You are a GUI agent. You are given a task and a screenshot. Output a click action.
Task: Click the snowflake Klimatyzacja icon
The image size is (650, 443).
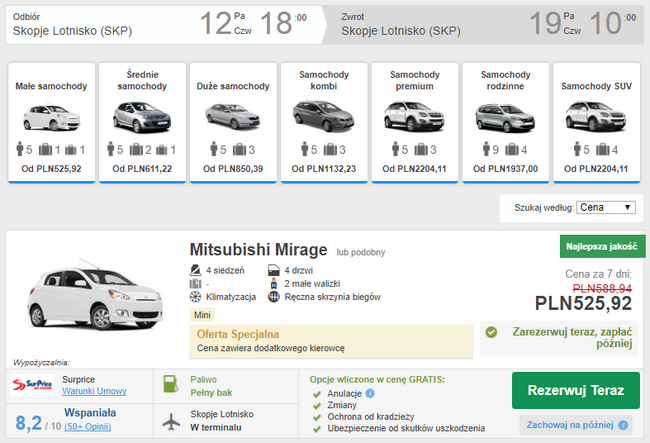pyautogui.click(x=195, y=297)
